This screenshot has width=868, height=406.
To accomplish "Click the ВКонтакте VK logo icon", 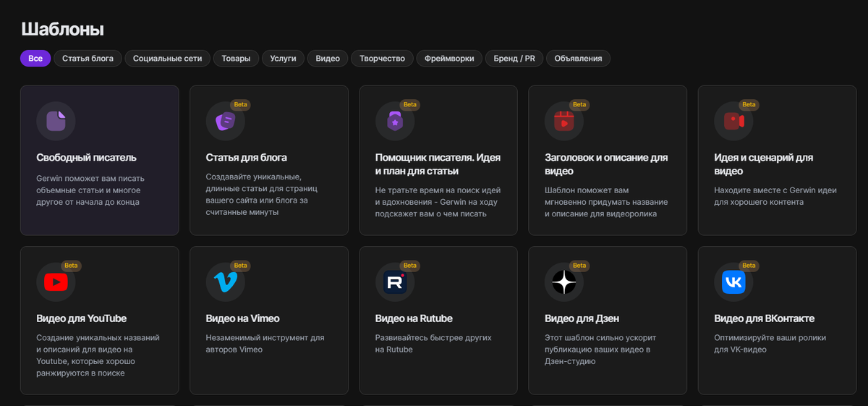I will click(x=733, y=282).
